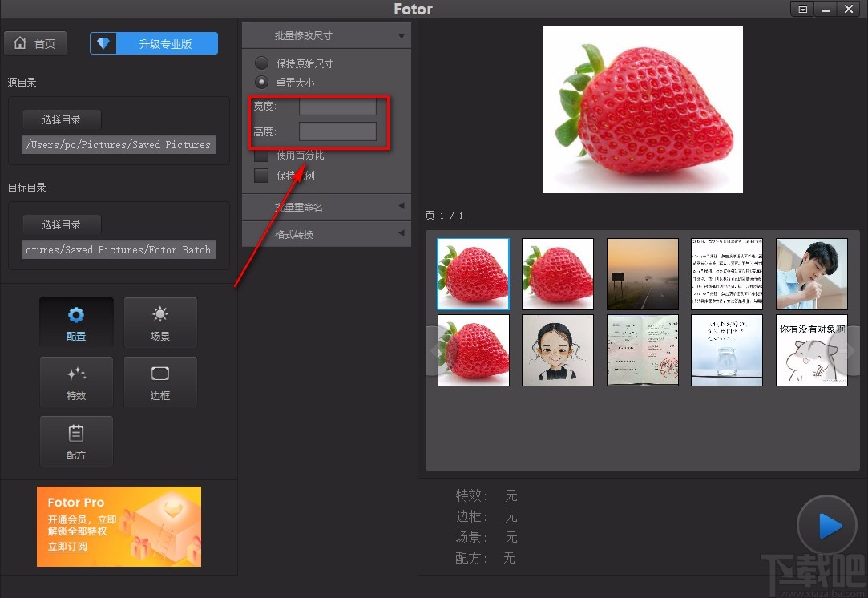Open the 配方 recipe clipboard tool
868x598 pixels.
pyautogui.click(x=76, y=442)
